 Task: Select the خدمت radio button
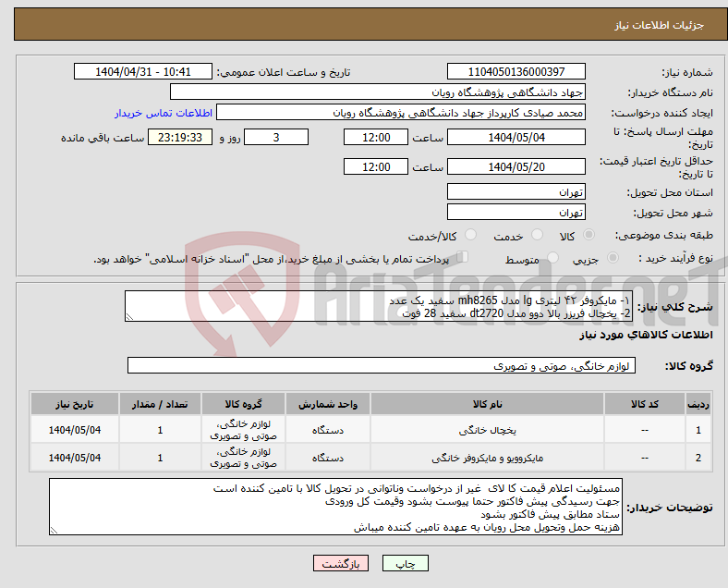click(537, 235)
